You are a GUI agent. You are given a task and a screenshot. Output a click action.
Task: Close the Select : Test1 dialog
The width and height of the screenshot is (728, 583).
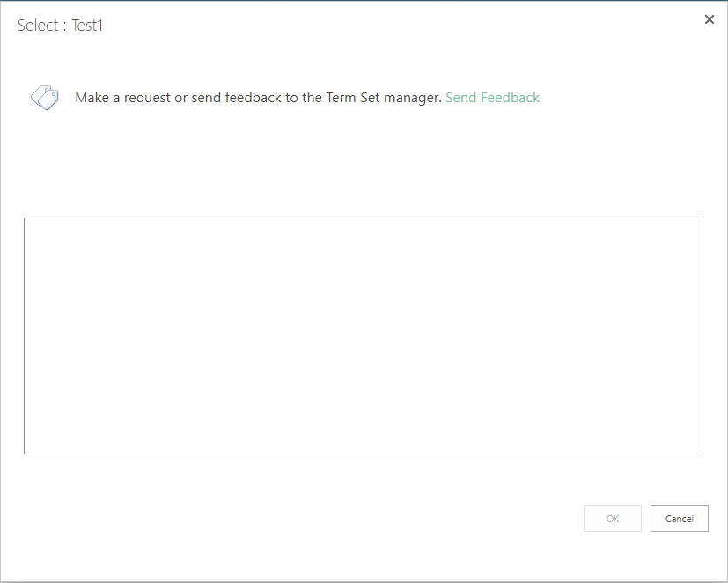point(709,19)
